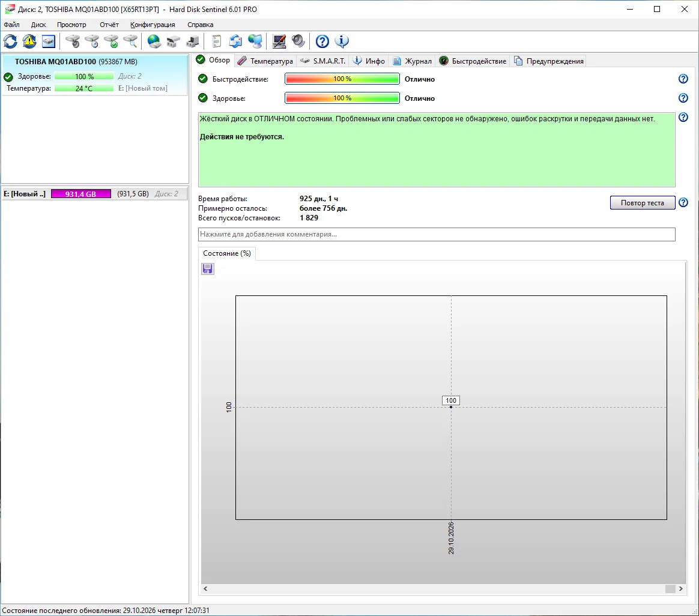The width and height of the screenshot is (699, 616).
Task: Switch to the S.M.A.R.T. tab
Action: coord(323,61)
